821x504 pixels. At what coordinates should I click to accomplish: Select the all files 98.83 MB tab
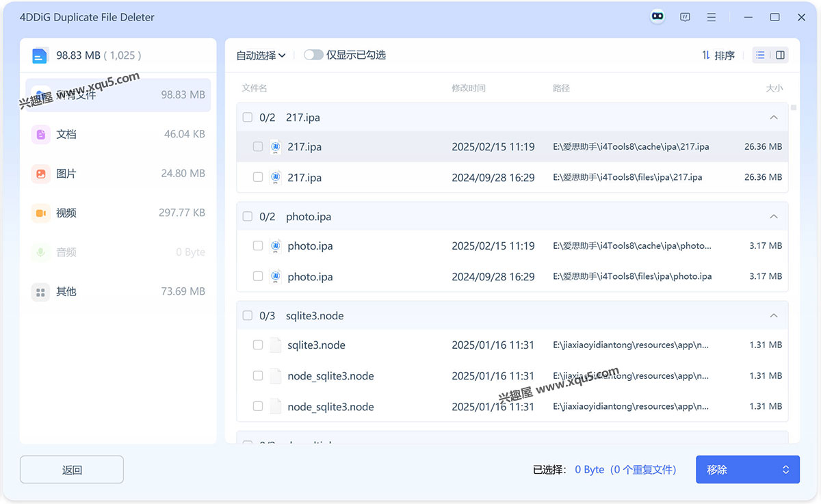(x=118, y=95)
